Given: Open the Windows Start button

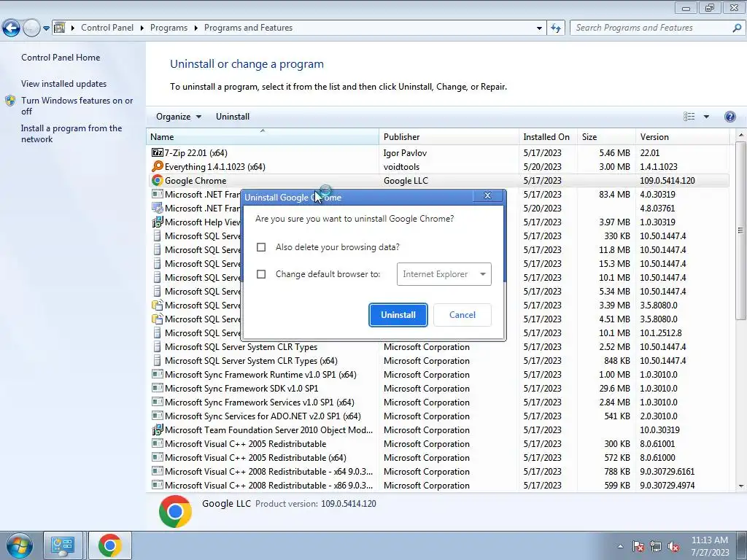Looking at the screenshot, I should pyautogui.click(x=19, y=545).
